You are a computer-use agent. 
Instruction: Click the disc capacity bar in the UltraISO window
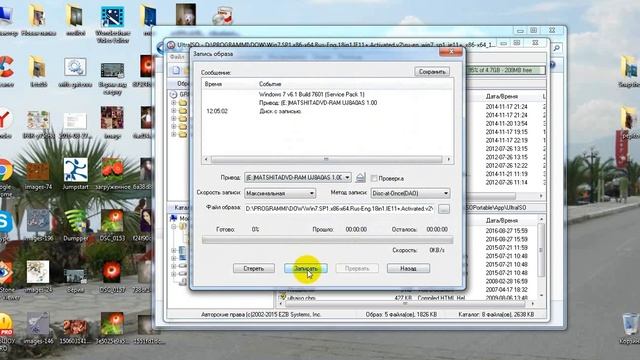tap(505, 70)
